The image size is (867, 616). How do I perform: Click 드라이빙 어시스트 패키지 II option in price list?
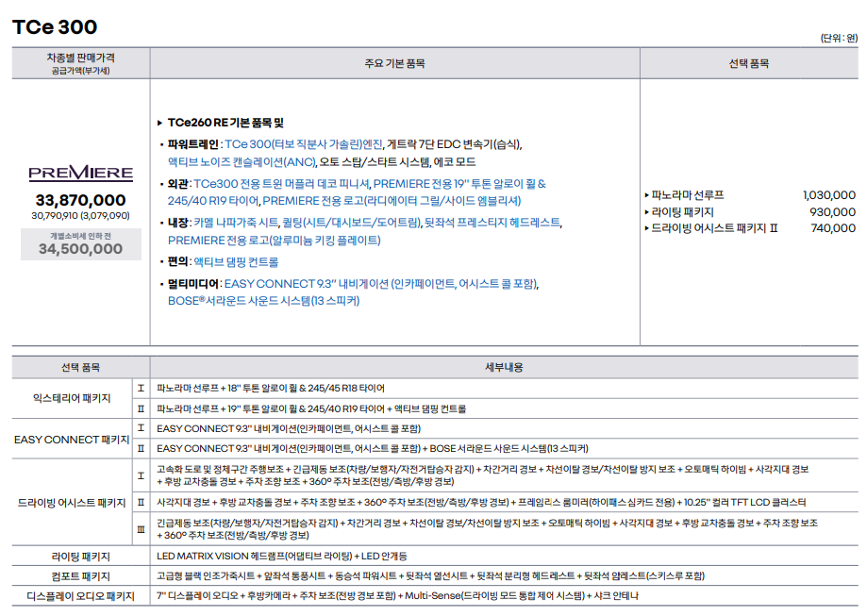coord(714,228)
